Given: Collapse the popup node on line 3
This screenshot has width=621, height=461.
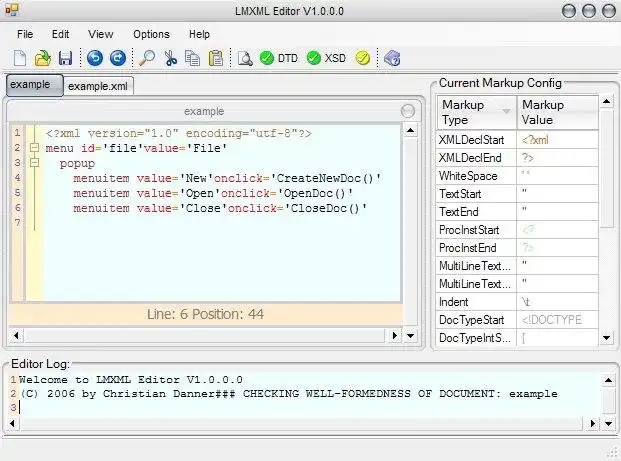Looking at the screenshot, I should click(x=34, y=163).
